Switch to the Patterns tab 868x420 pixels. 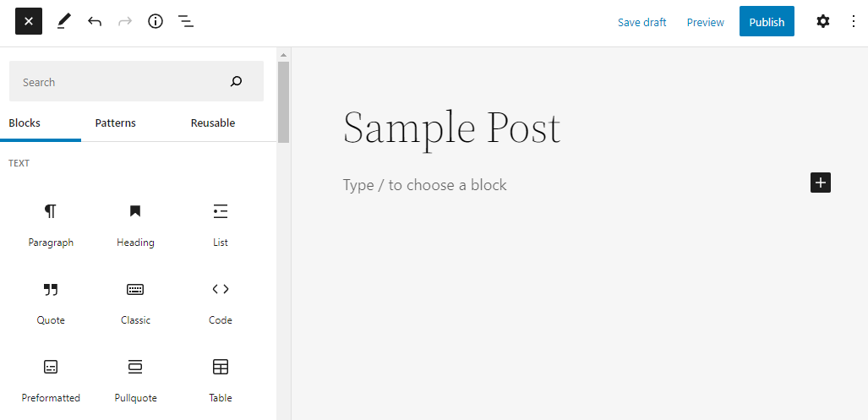coord(115,123)
